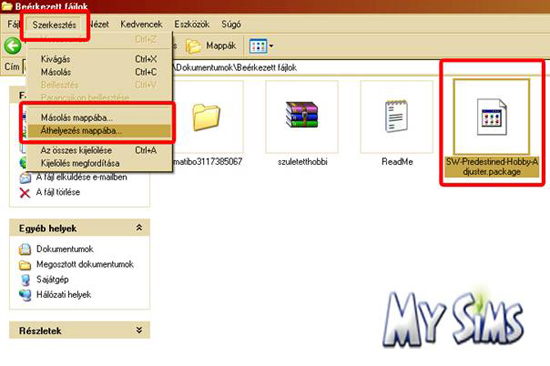Image resolution: width=550 pixels, height=366 pixels.
Task: Click the Megosztott dokumentumok folder icon
Action: [x=25, y=265]
